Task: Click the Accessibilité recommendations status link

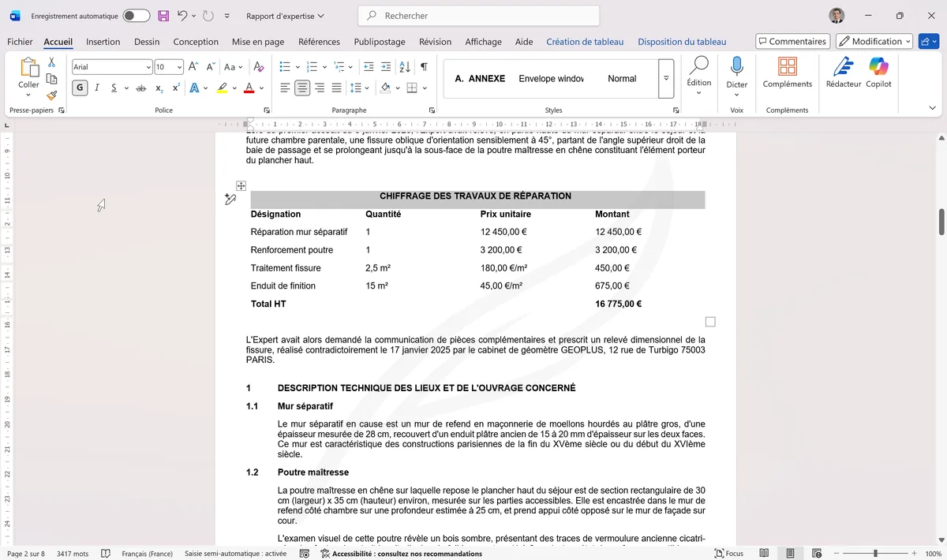Action: tap(401, 554)
